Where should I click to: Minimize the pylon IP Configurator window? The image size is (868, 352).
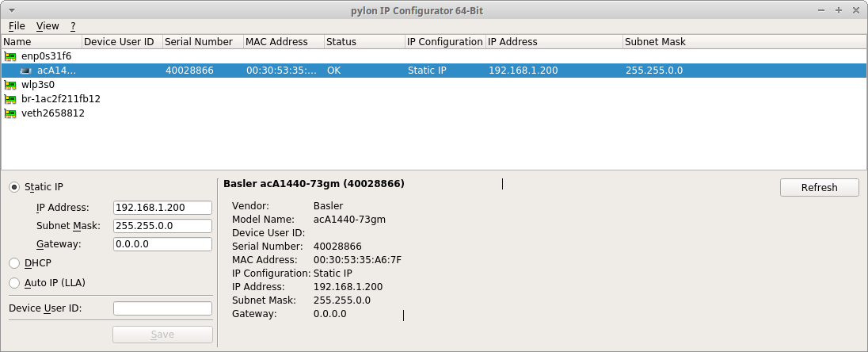[x=821, y=10]
